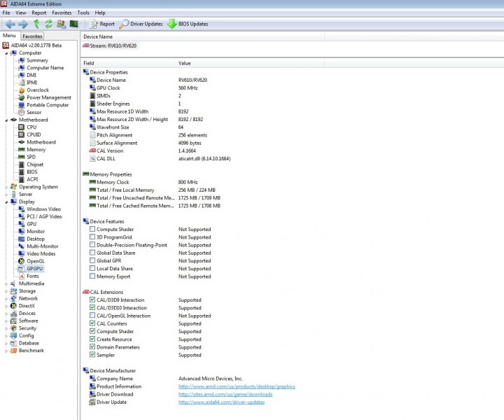
Task: Select Chipset tree icon
Action: coord(22,164)
